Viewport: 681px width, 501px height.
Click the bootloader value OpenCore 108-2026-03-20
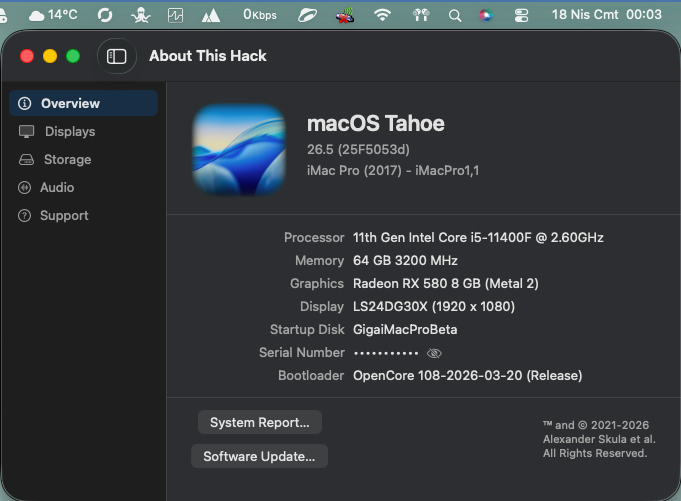tap(467, 376)
